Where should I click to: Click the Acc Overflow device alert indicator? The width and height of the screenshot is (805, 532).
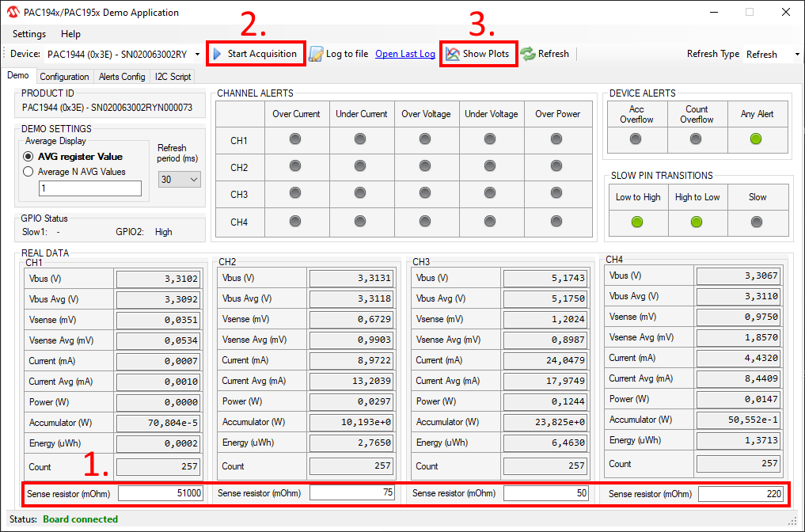coord(636,139)
